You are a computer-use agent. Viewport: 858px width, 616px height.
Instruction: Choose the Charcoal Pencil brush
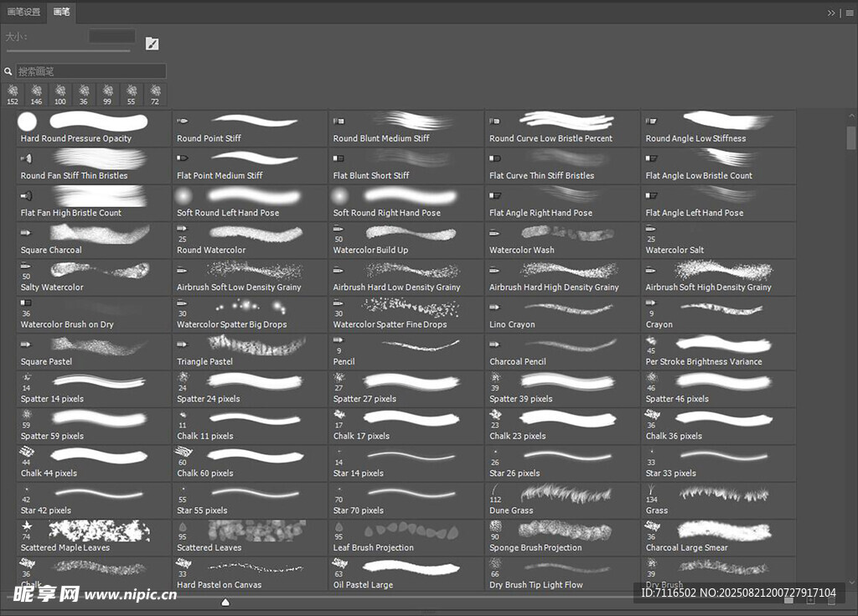click(562, 351)
